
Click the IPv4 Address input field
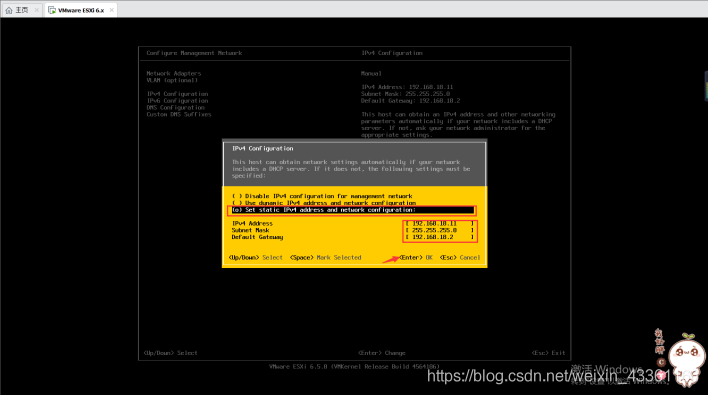[x=440, y=223]
